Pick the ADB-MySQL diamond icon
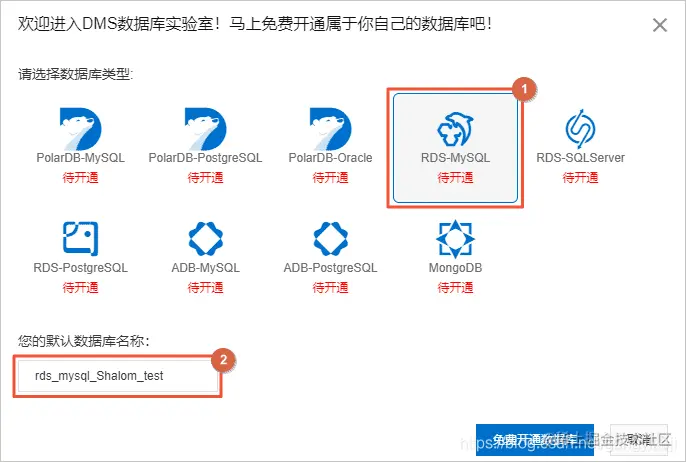This screenshot has height=462, width=686. (206, 238)
